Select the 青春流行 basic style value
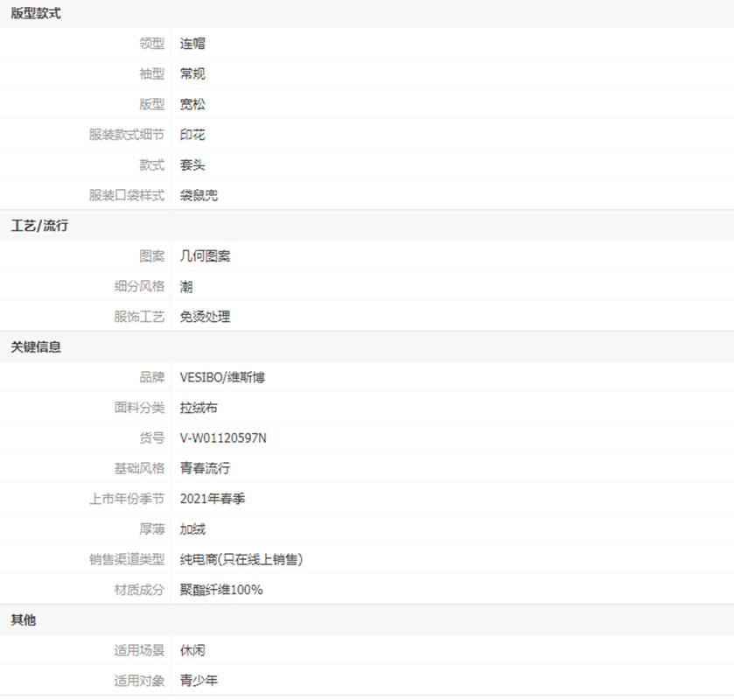 pos(205,469)
